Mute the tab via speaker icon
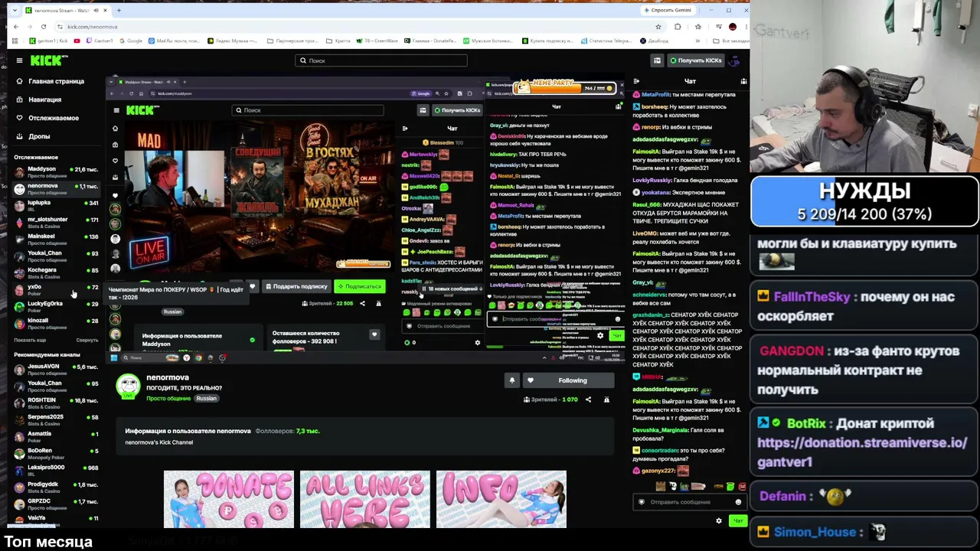The width and height of the screenshot is (980, 551). click(97, 11)
